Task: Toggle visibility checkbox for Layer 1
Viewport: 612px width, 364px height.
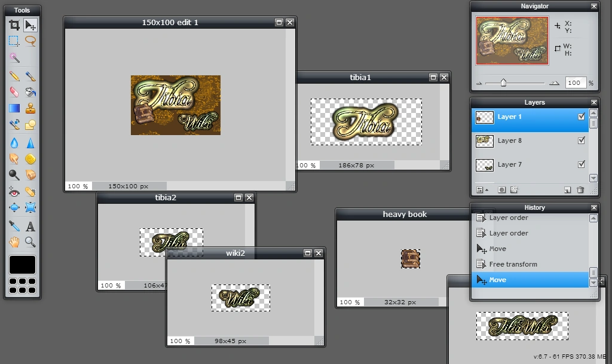Action: (x=581, y=117)
